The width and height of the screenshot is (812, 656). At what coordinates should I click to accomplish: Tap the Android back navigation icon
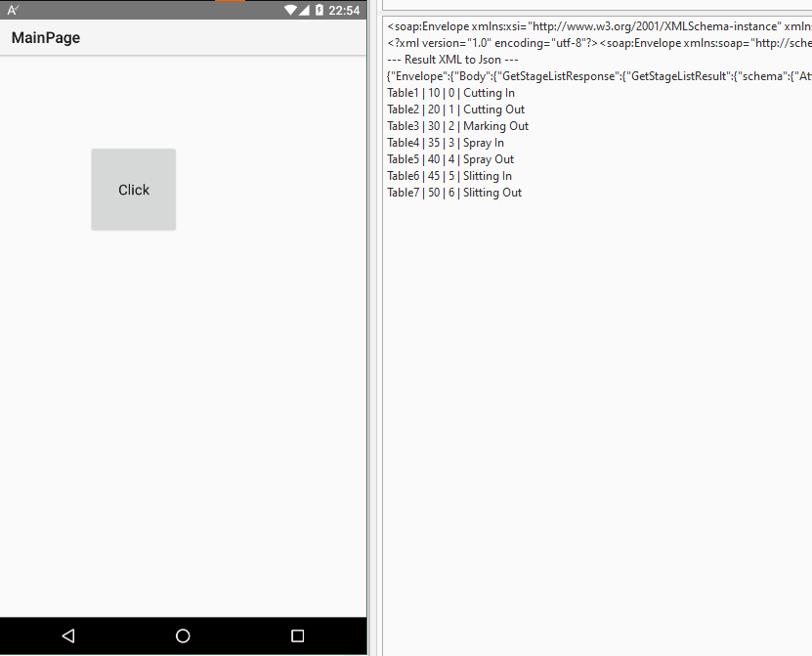tap(68, 635)
